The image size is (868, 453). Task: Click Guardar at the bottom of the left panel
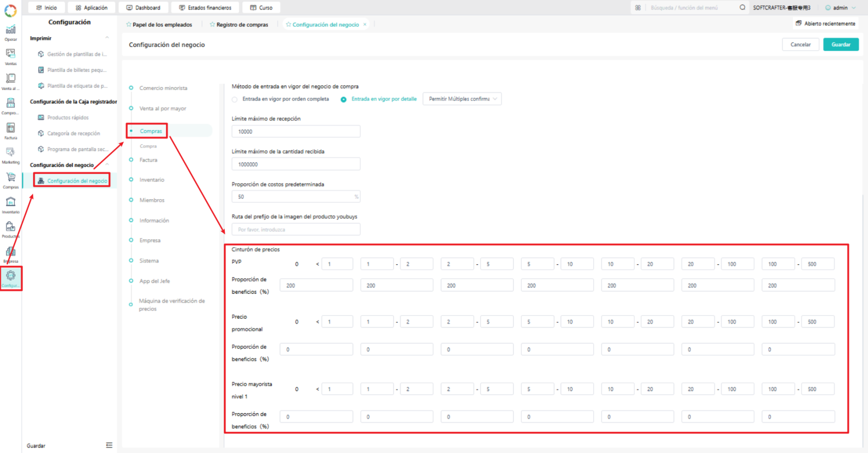36,445
